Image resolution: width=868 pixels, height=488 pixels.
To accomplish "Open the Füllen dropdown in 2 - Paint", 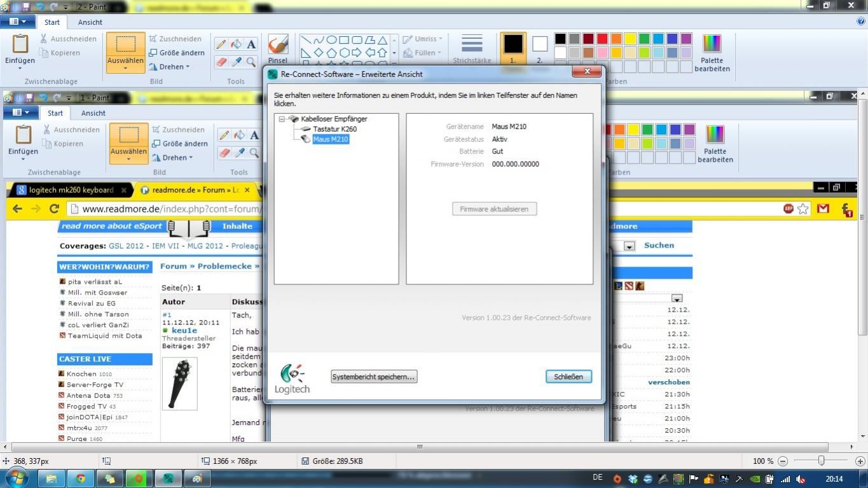I will tap(423, 53).
